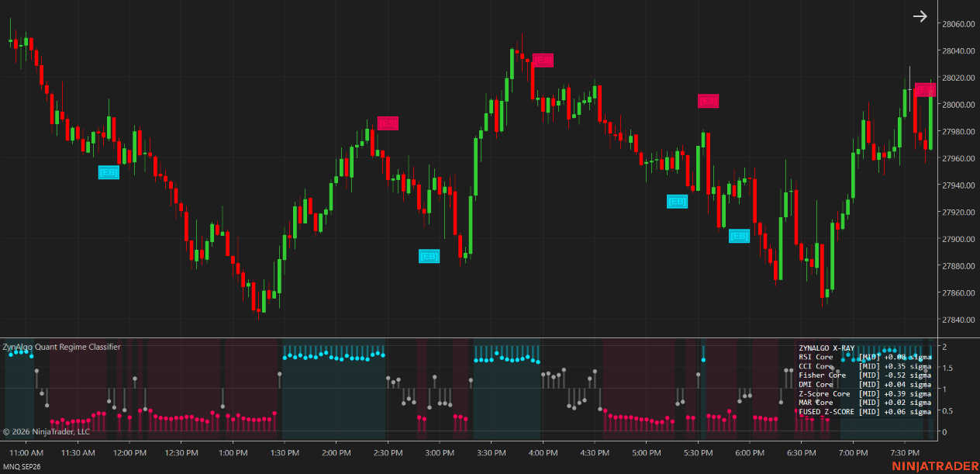Click the CCI Core row in X-Ray panel

coord(864,367)
